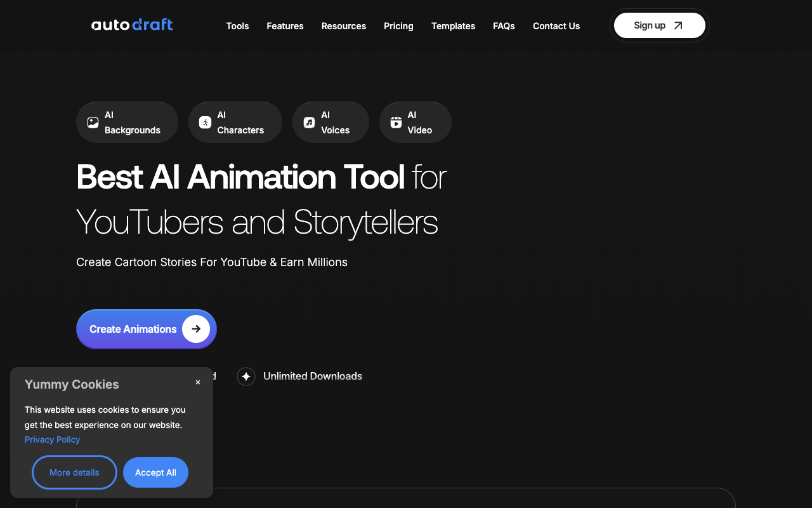This screenshot has width=812, height=508.
Task: Select the AI Backgrounds pill
Action: click(x=127, y=123)
